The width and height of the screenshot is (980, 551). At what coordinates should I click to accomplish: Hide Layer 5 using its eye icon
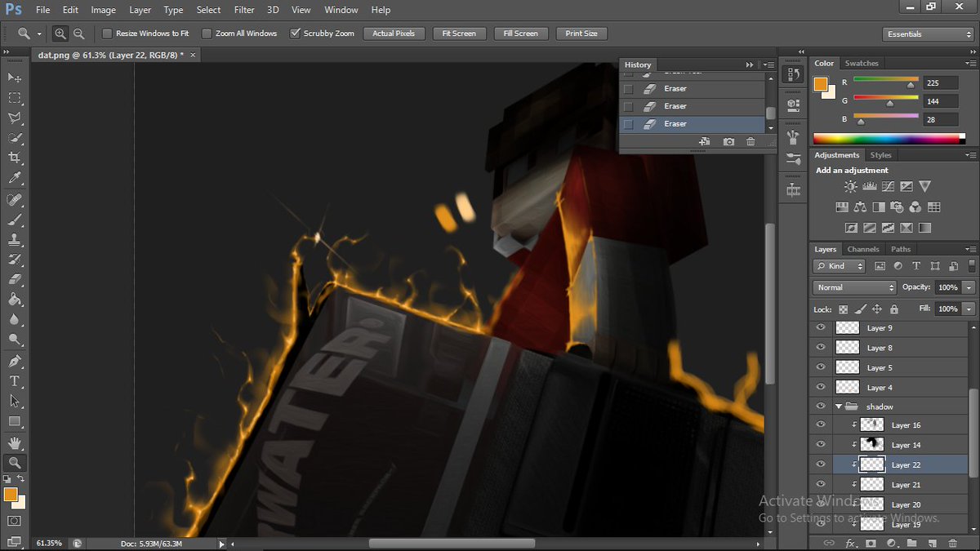(821, 367)
